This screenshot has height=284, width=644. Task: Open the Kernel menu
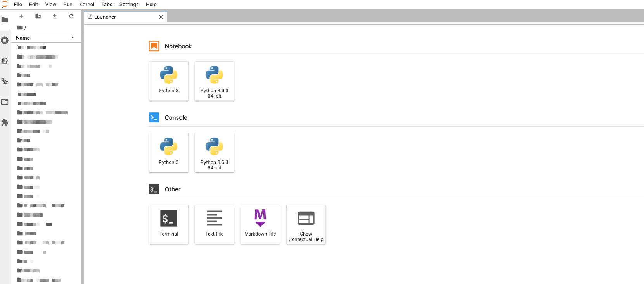[x=87, y=5]
